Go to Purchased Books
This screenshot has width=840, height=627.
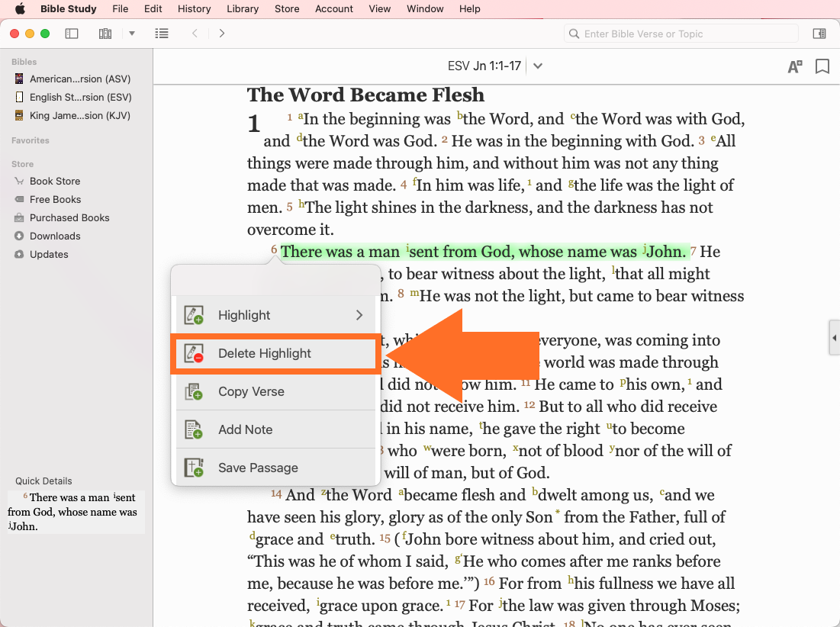coord(69,217)
